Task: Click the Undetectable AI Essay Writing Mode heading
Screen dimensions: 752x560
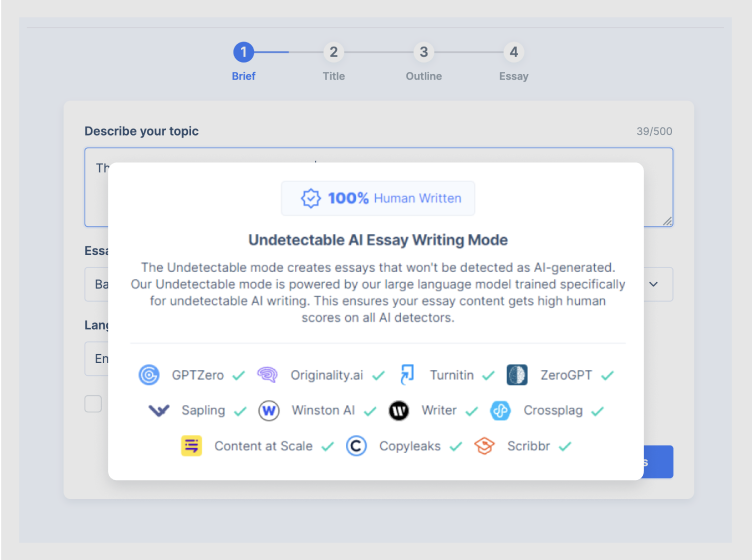Action: [x=378, y=240]
